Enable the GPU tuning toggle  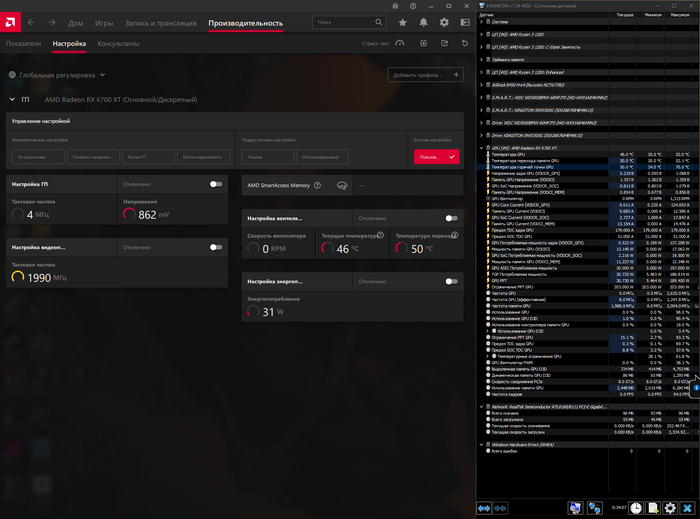coord(215,184)
